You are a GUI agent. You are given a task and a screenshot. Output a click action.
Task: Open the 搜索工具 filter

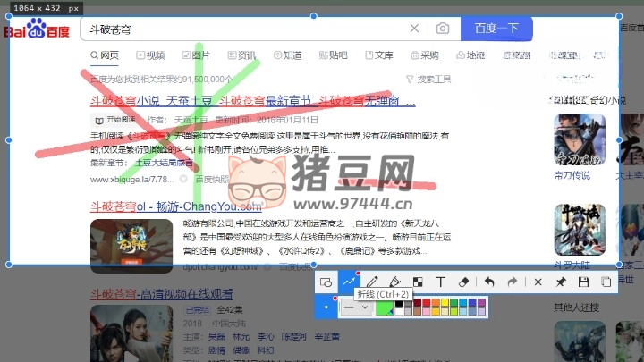[x=428, y=80]
